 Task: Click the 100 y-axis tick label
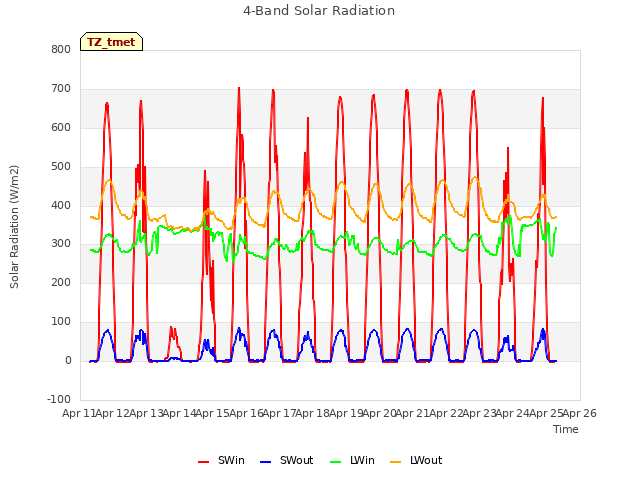(61, 322)
